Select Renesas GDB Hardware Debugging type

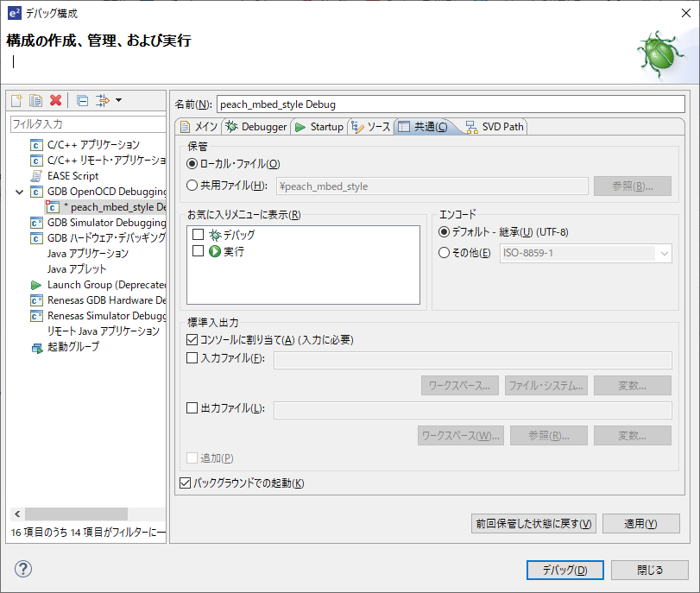pyautogui.click(x=98, y=300)
